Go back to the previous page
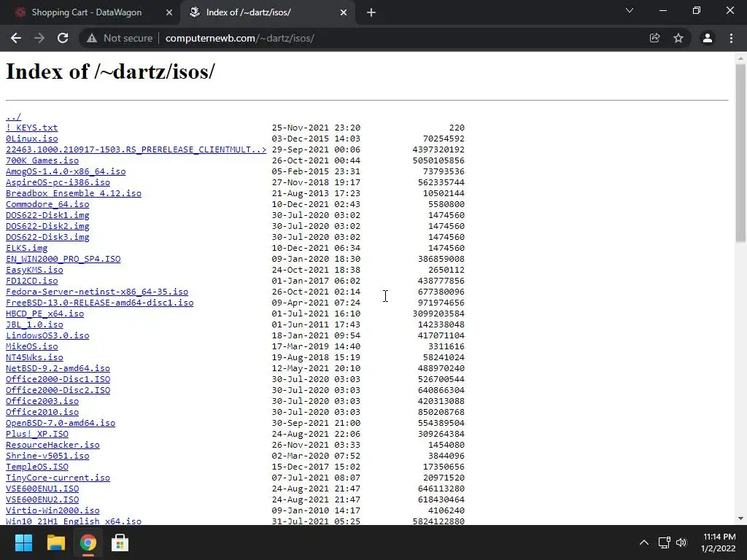This screenshot has height=560, width=747. (16, 38)
